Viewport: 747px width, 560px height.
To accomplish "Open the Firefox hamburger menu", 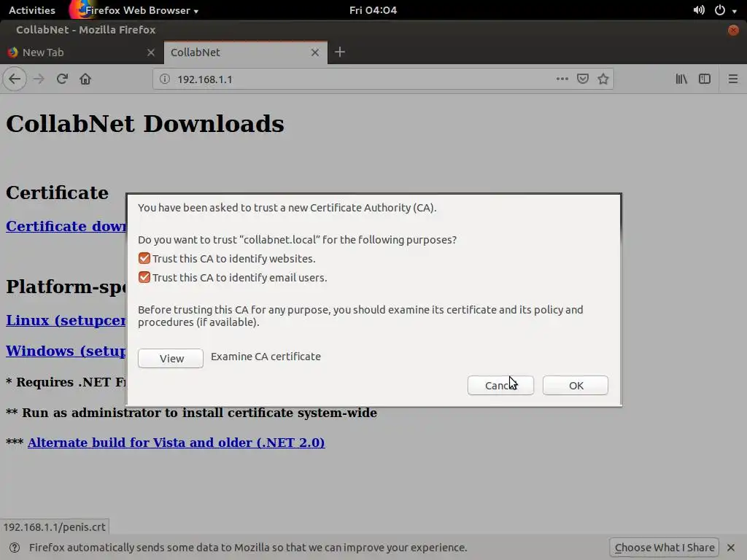I will tap(733, 79).
